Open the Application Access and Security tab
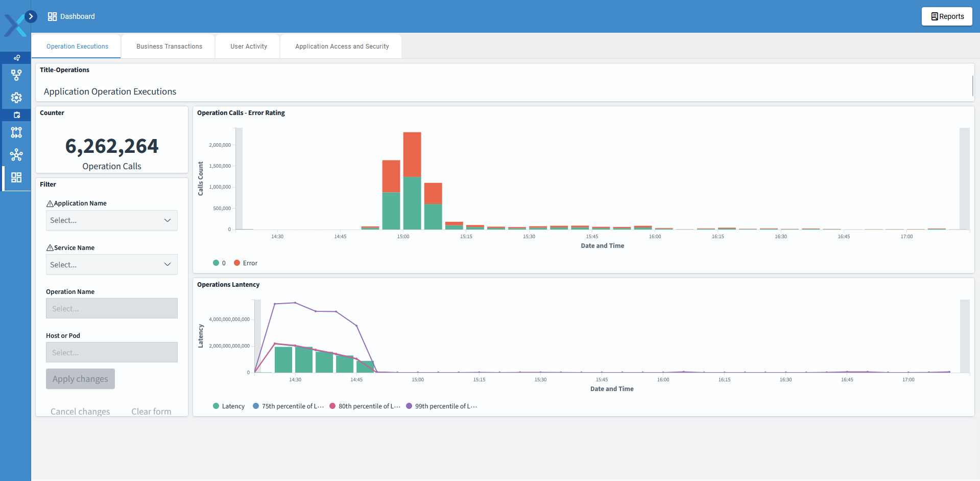This screenshot has width=980, height=481. click(342, 47)
